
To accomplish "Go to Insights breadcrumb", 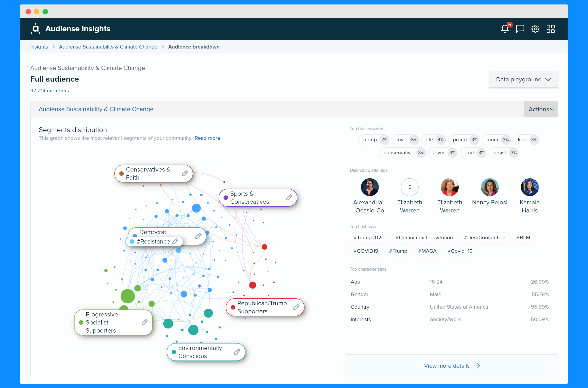I will pyautogui.click(x=39, y=47).
